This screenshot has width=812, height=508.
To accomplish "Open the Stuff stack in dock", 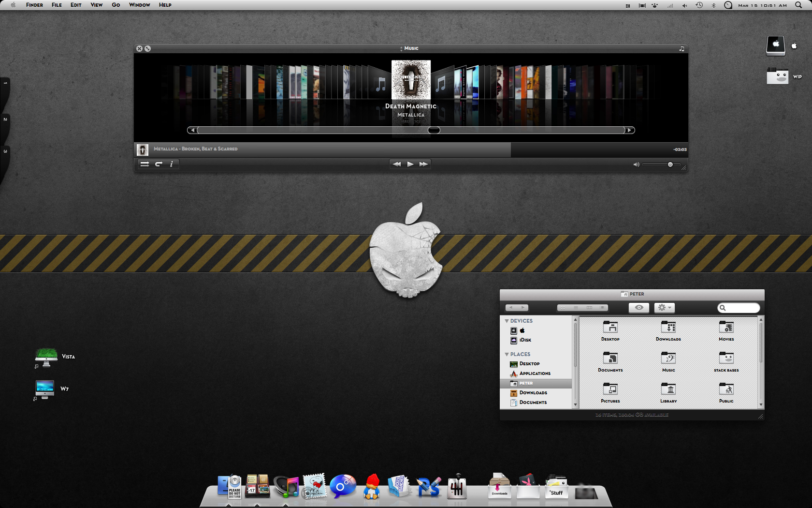I will pyautogui.click(x=556, y=488).
